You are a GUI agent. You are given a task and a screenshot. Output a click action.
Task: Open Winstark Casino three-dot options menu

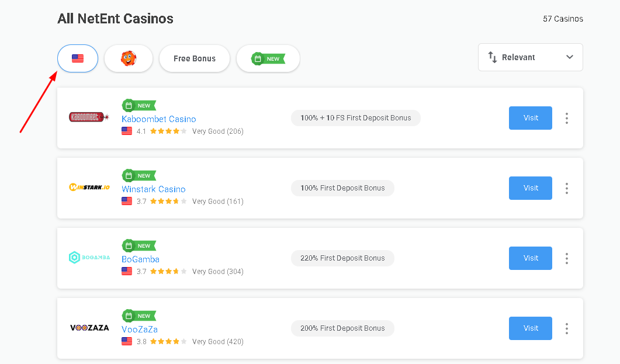(x=567, y=188)
